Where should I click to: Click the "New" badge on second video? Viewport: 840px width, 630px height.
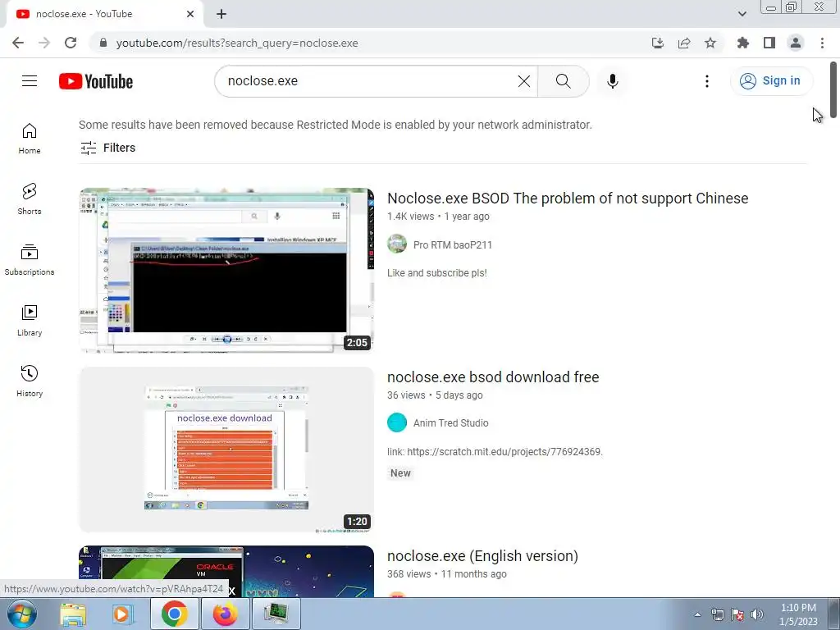click(x=400, y=473)
